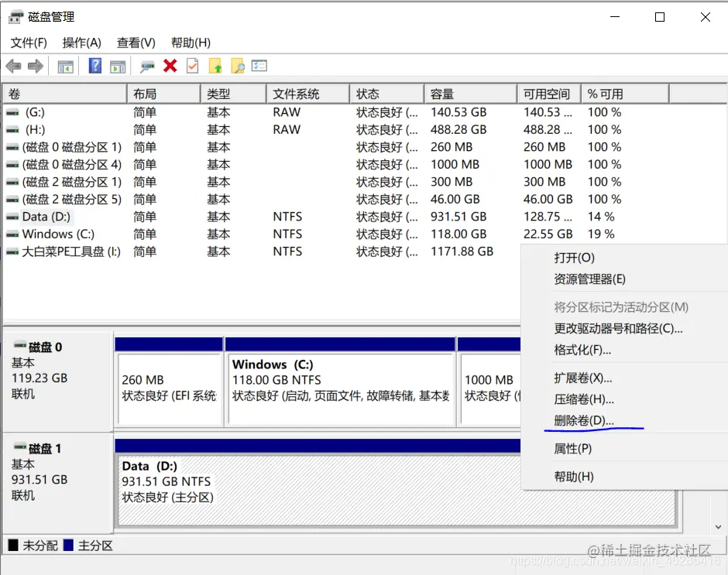Click the red X delete volume icon
Image resolution: width=728 pixels, height=575 pixels.
click(169, 66)
